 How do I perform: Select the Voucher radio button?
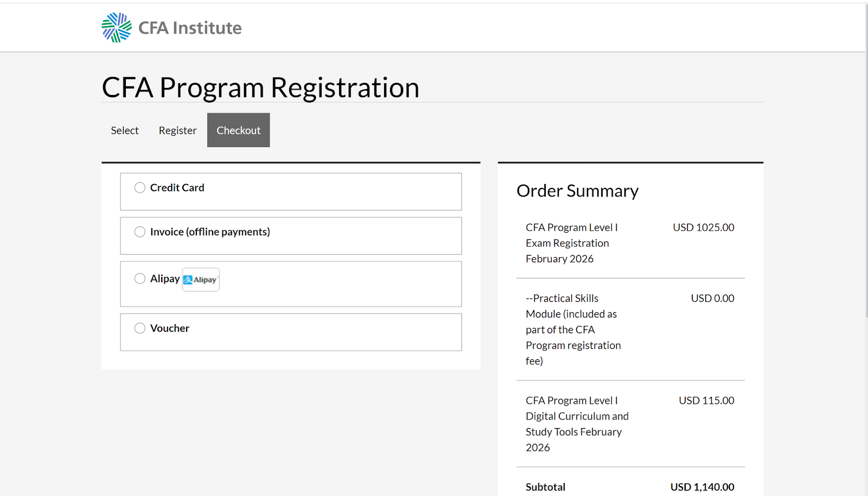[140, 328]
